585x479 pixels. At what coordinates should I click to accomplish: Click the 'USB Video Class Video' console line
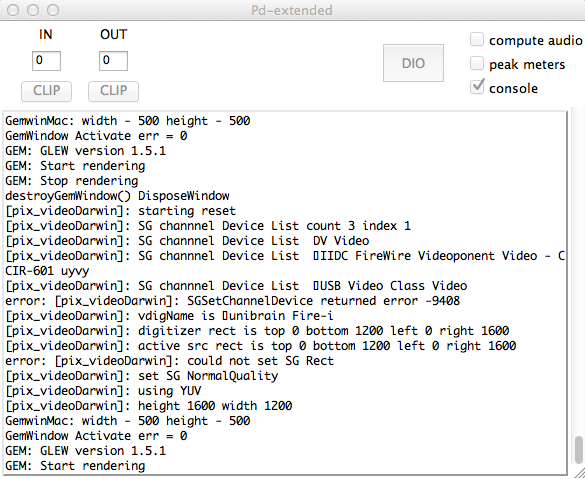[x=236, y=286]
